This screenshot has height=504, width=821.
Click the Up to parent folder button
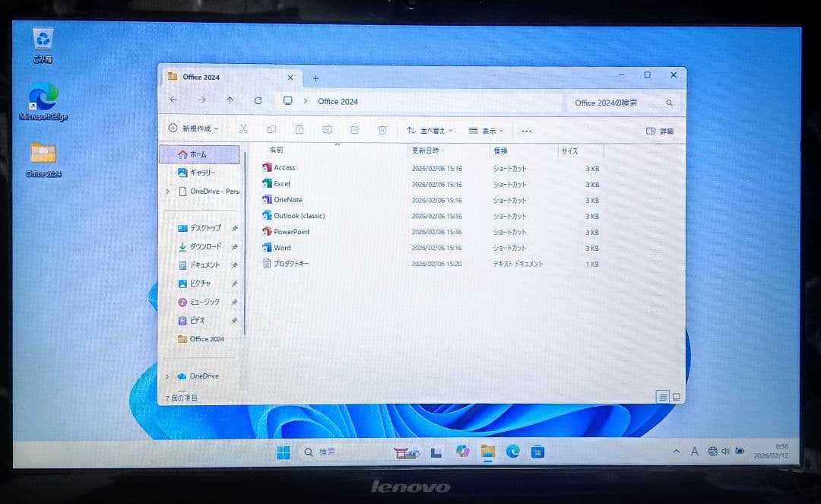pyautogui.click(x=230, y=101)
